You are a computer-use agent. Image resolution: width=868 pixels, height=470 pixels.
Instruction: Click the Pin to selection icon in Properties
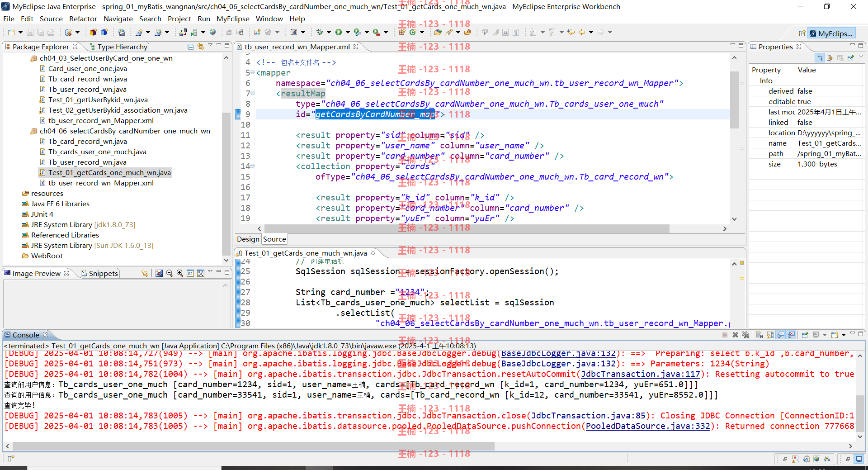[x=851, y=58]
